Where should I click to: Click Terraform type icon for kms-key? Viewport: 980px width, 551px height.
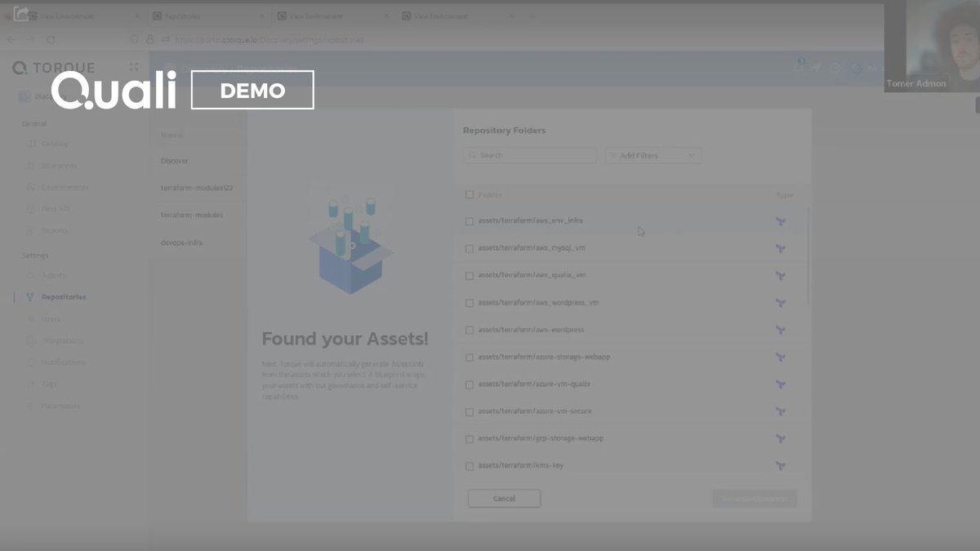click(781, 466)
